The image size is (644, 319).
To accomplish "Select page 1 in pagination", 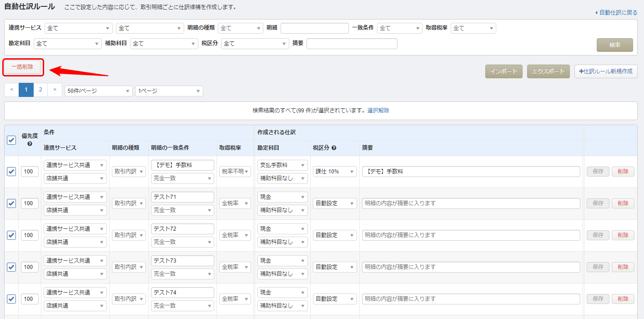I will click(x=26, y=90).
